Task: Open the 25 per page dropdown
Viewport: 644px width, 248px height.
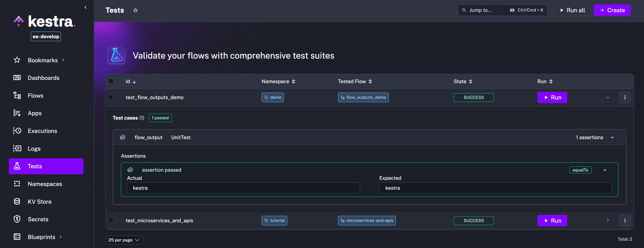Action: pyautogui.click(x=124, y=240)
